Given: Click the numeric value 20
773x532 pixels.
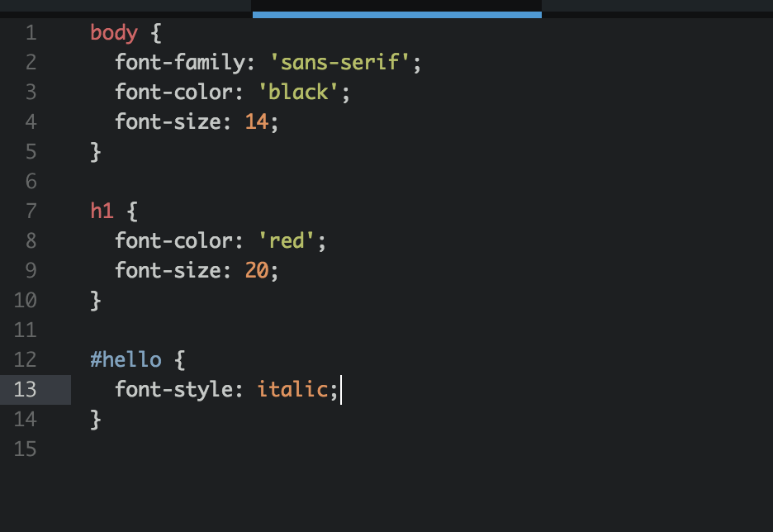Looking at the screenshot, I should coord(257,270).
